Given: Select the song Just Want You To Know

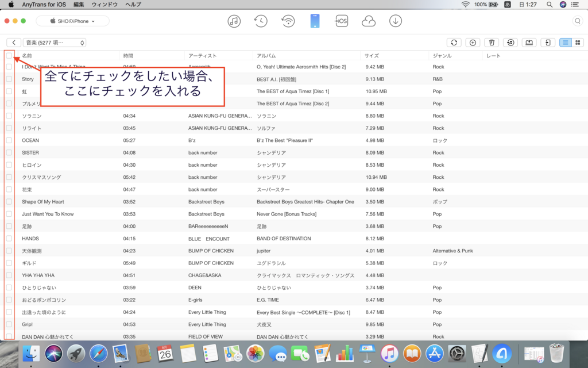Looking at the screenshot, I should pyautogui.click(x=48, y=214).
